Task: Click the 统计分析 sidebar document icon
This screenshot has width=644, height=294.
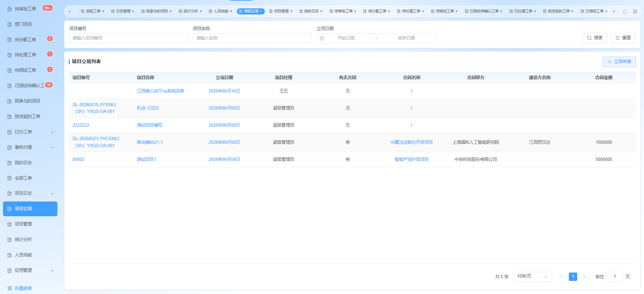Action: tap(9, 240)
